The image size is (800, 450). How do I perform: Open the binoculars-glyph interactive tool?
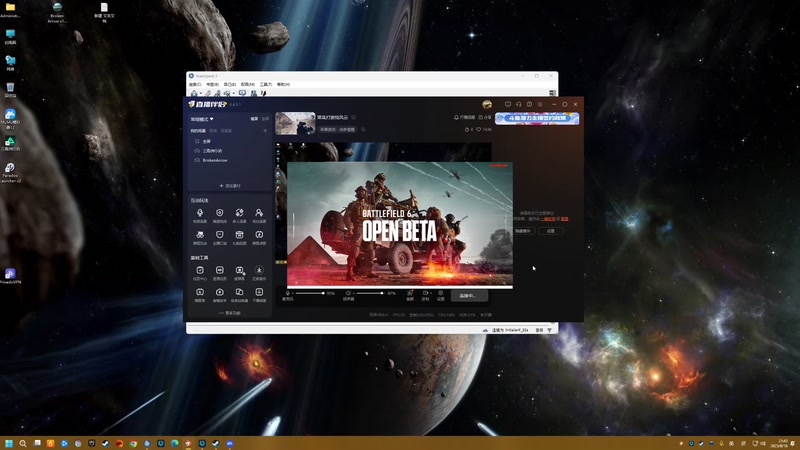(200, 237)
